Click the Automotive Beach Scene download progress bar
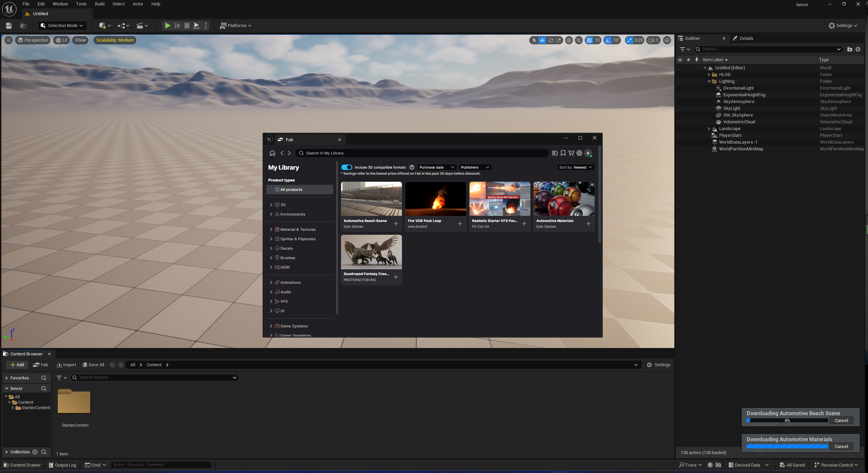This screenshot has width=868, height=473. coord(787,421)
